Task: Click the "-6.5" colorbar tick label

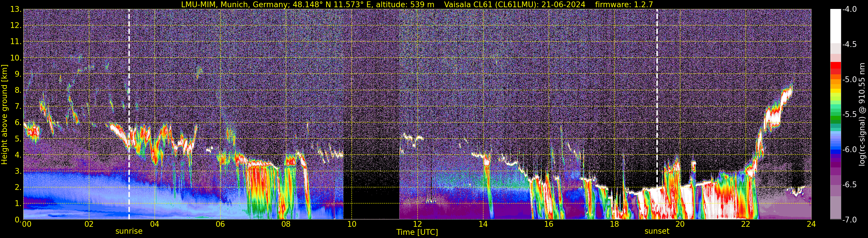Action: coord(849,184)
